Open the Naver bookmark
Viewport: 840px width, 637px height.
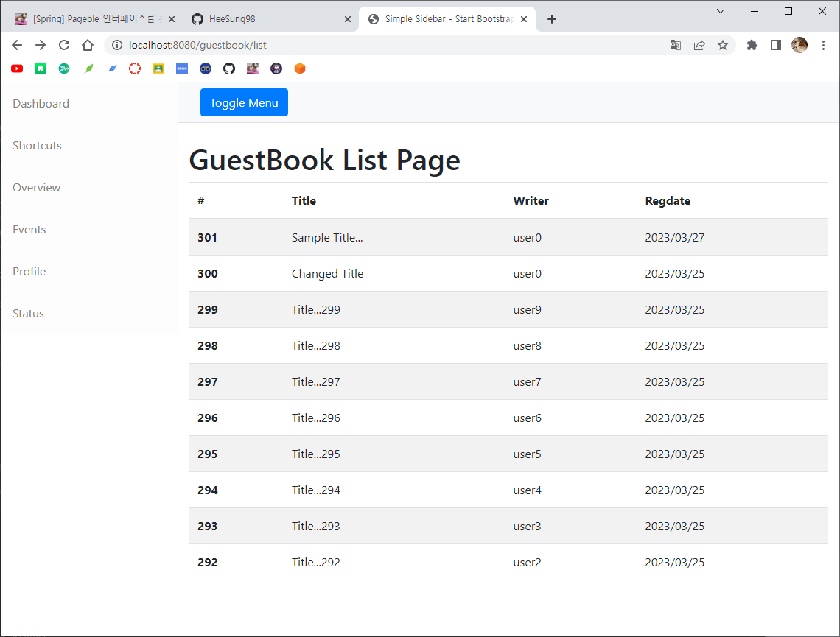[x=41, y=68]
